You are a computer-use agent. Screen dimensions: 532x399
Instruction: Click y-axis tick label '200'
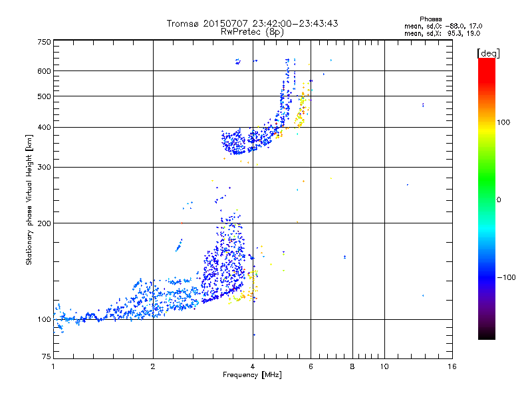44,223
